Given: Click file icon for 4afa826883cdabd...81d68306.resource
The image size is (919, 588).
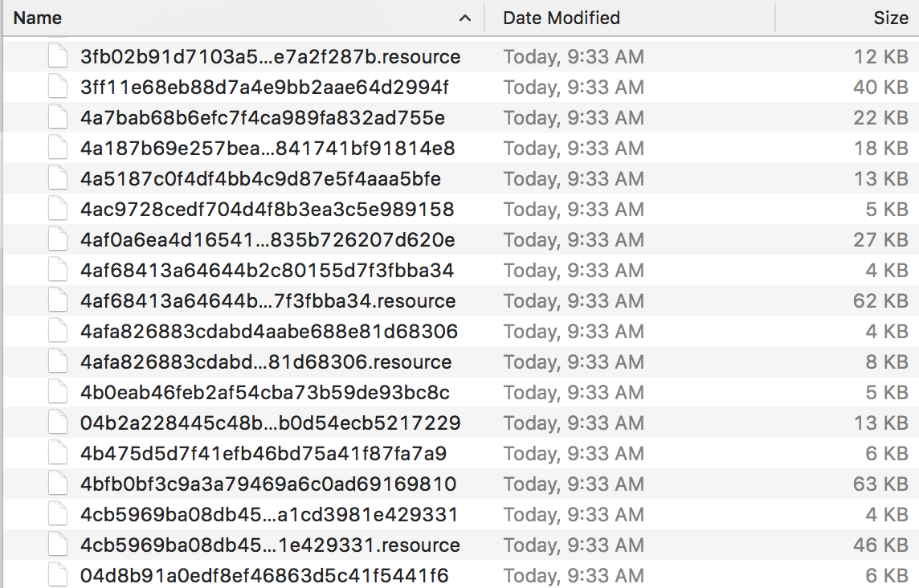Looking at the screenshot, I should point(58,361).
